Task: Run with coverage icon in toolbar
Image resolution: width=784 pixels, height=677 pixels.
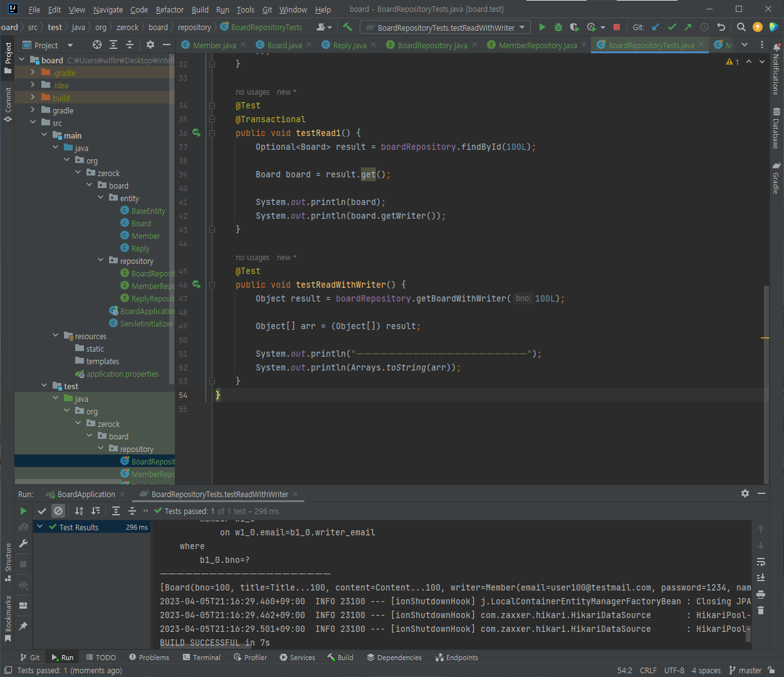Action: tap(574, 27)
